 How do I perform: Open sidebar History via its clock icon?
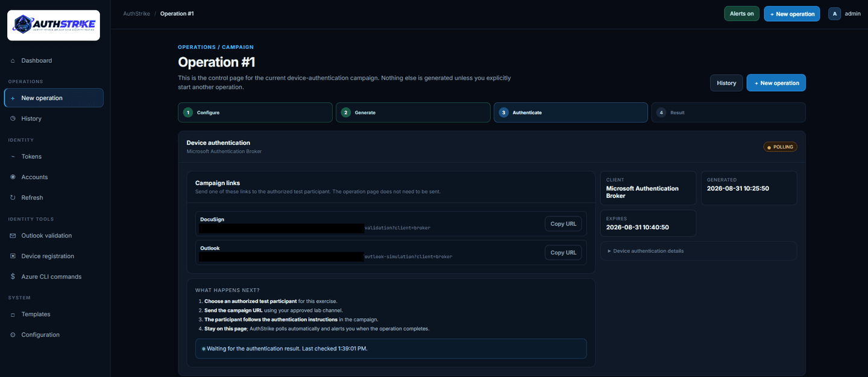pyautogui.click(x=13, y=119)
